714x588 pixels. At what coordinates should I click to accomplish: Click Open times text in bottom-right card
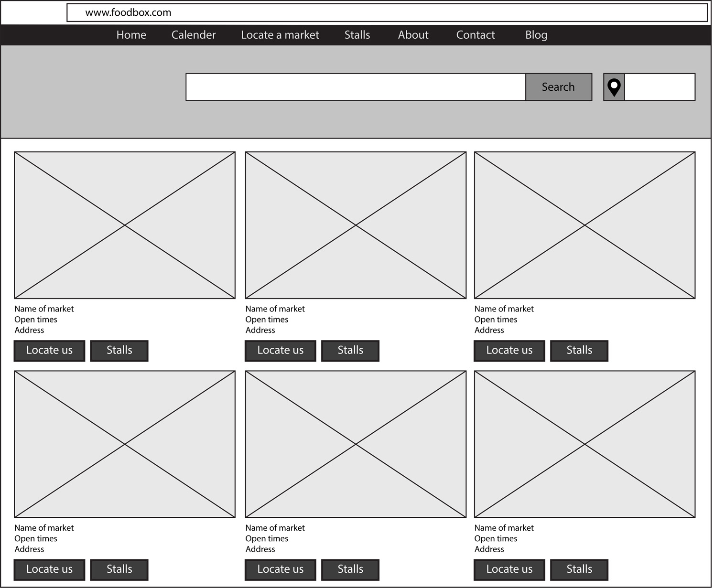coord(496,538)
